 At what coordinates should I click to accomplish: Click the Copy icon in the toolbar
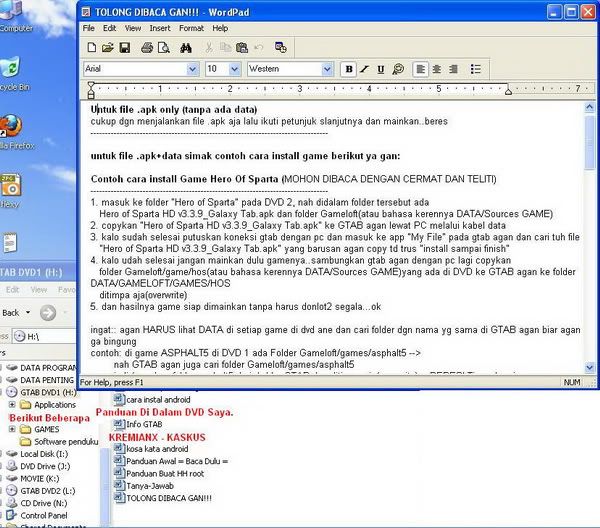pyautogui.click(x=225, y=48)
